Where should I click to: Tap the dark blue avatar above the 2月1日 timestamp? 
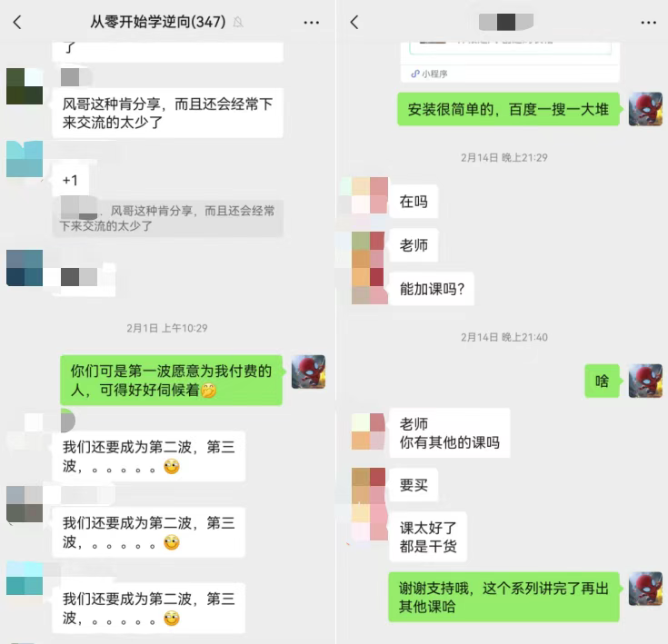coord(25,268)
